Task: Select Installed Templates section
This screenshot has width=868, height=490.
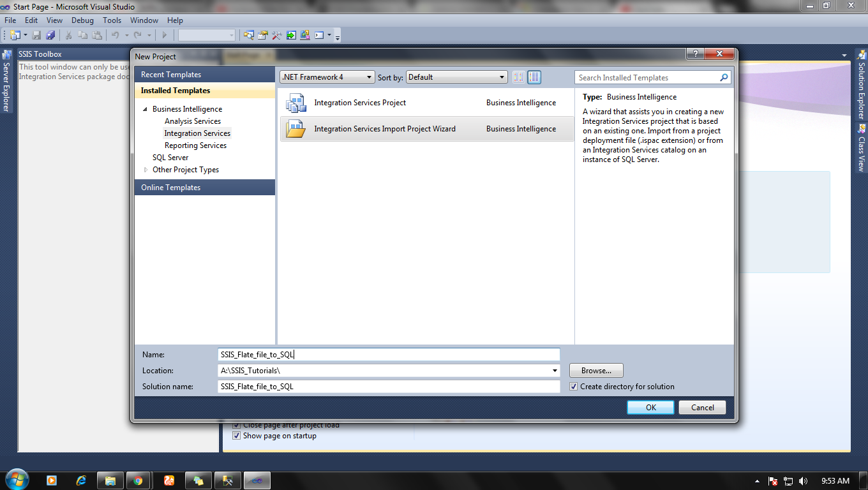Action: [205, 91]
